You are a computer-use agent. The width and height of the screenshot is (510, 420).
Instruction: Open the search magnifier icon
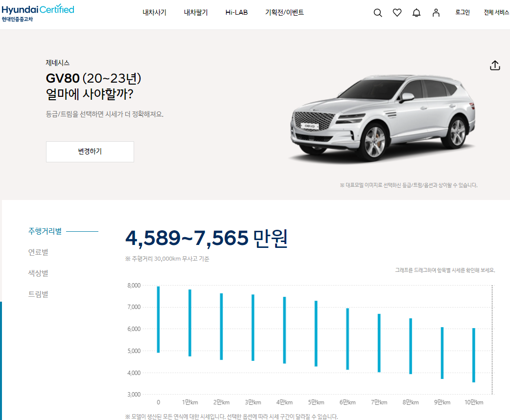coord(378,13)
